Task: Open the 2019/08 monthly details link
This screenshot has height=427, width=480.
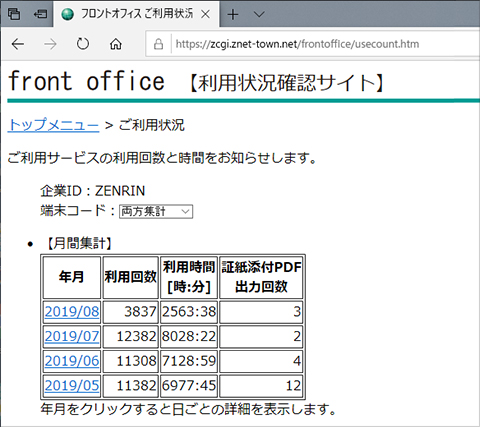Action: (72, 312)
